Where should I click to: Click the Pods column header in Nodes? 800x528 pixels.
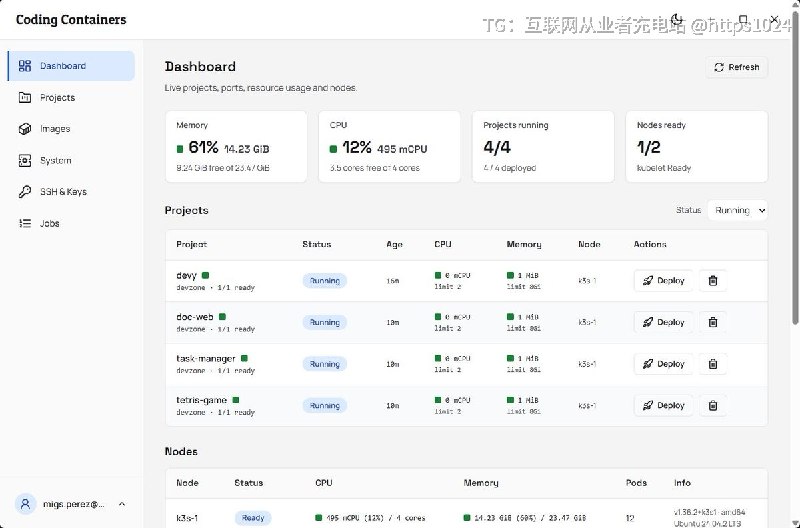[x=636, y=483]
